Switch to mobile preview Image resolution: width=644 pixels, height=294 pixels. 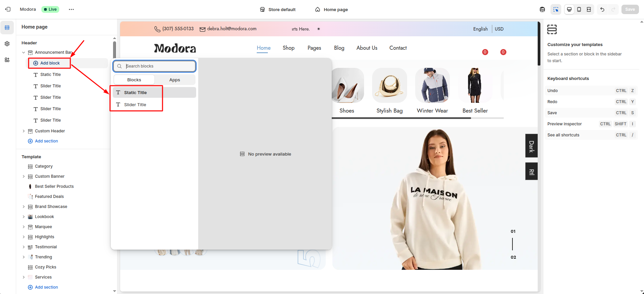[579, 9]
